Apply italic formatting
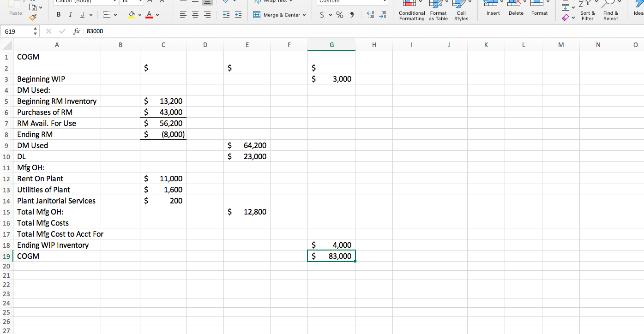644x334 pixels. pyautogui.click(x=70, y=14)
